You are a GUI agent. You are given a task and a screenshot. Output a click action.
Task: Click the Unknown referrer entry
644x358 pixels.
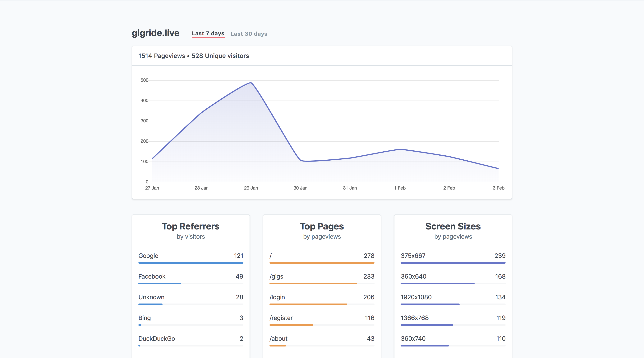click(151, 297)
